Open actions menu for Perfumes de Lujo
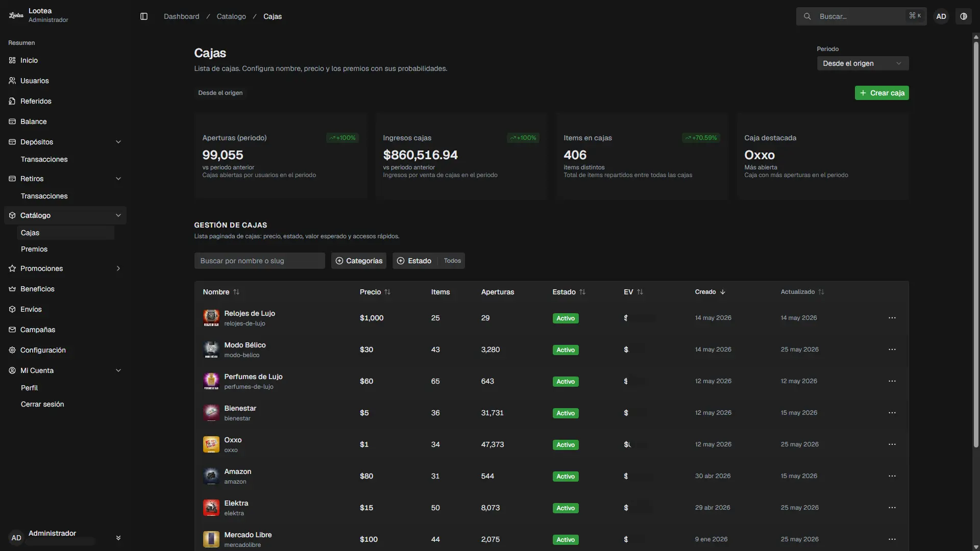 tap(892, 381)
